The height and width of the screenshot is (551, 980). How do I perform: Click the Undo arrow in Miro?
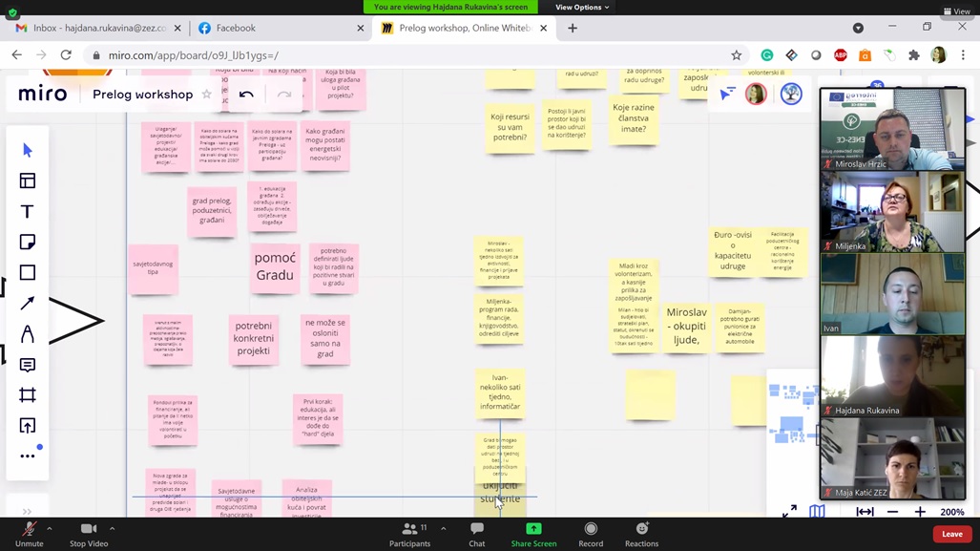pos(246,95)
